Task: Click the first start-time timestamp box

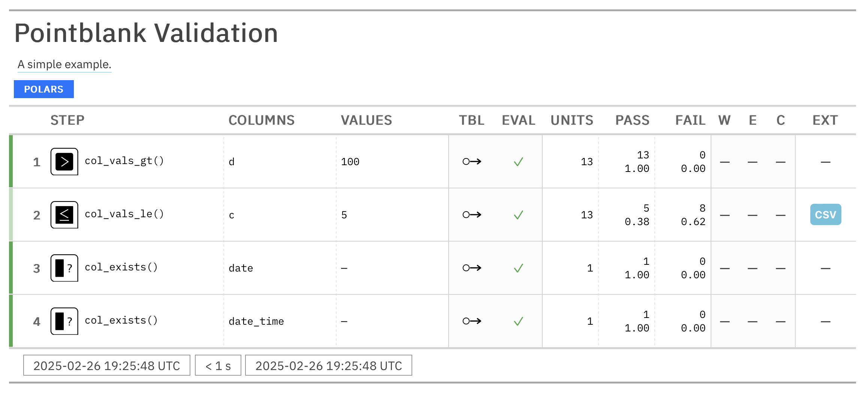Action: pyautogui.click(x=107, y=366)
